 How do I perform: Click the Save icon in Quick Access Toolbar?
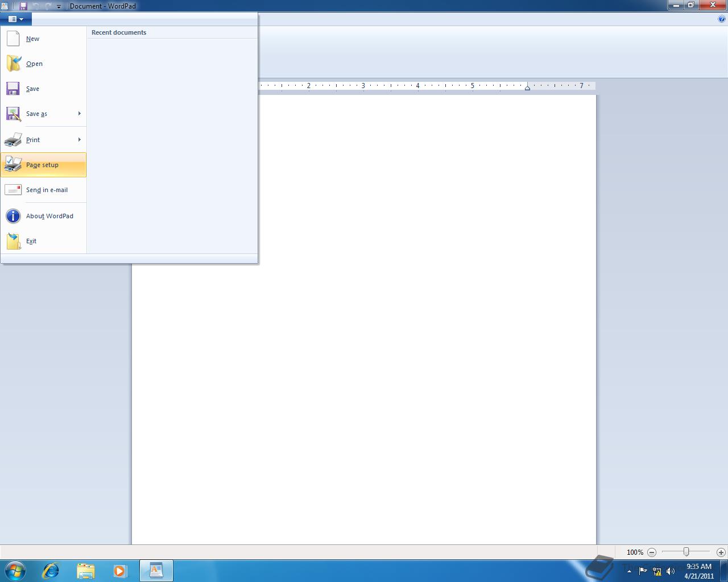click(x=23, y=6)
